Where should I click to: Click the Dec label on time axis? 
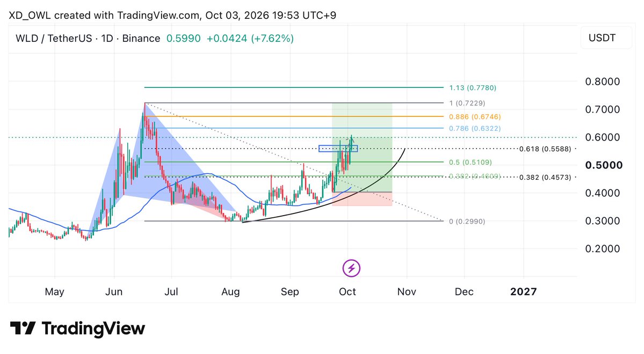click(464, 292)
